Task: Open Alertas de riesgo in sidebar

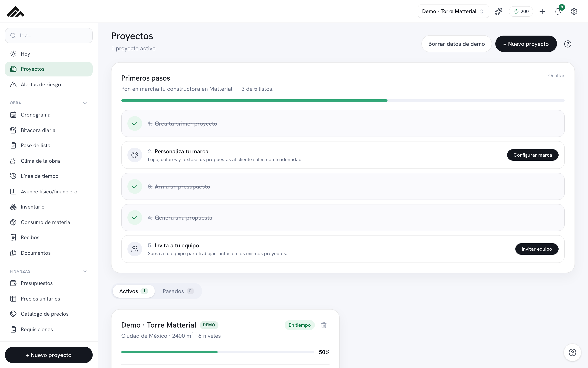Action: pyautogui.click(x=49, y=84)
